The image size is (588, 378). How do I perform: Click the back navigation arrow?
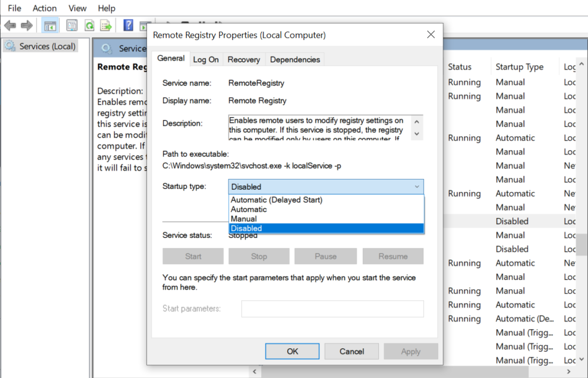point(10,25)
